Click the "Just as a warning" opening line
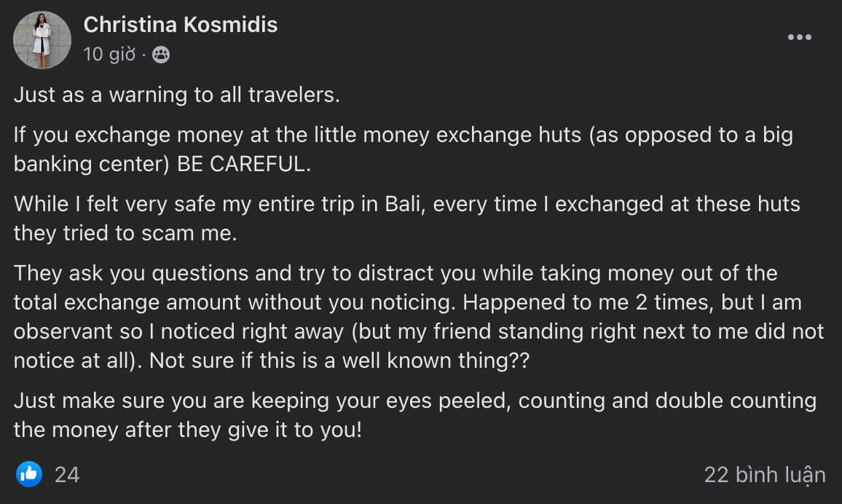The image size is (842, 504). [102, 95]
